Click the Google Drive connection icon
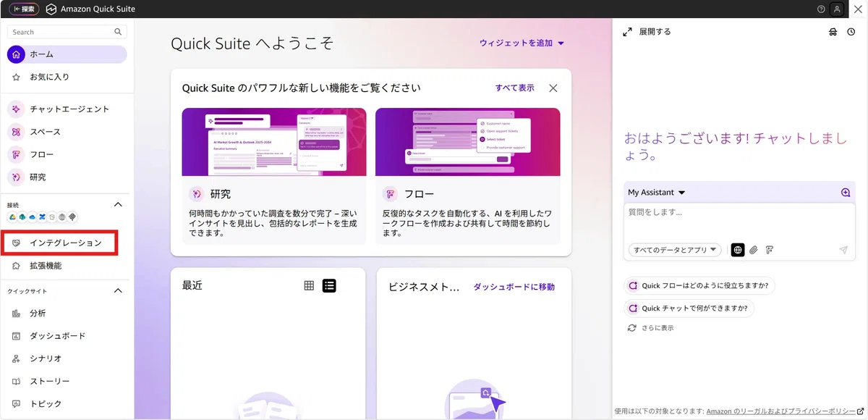Screen dimensions: 868x420 [12, 217]
